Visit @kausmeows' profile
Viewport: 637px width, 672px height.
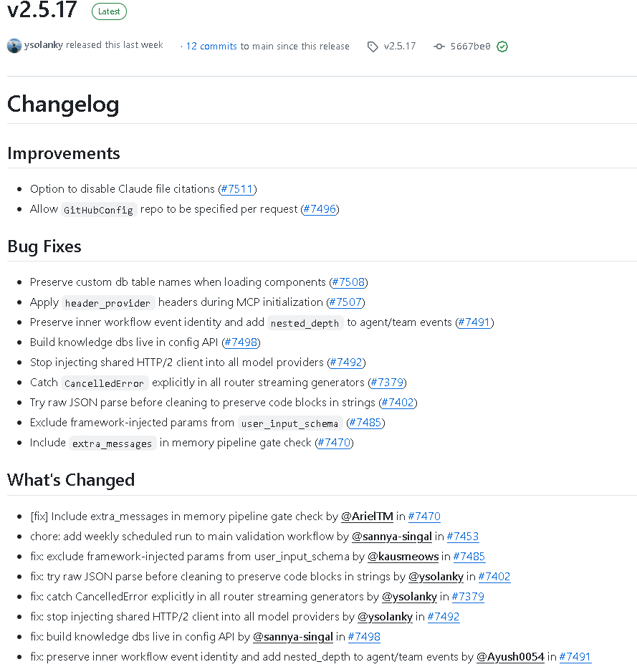click(x=403, y=556)
